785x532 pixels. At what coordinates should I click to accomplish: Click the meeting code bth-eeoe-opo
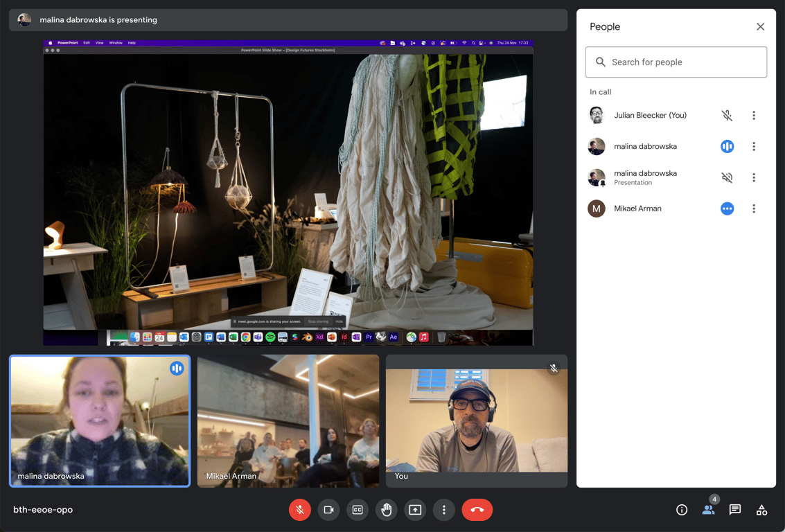pos(43,509)
